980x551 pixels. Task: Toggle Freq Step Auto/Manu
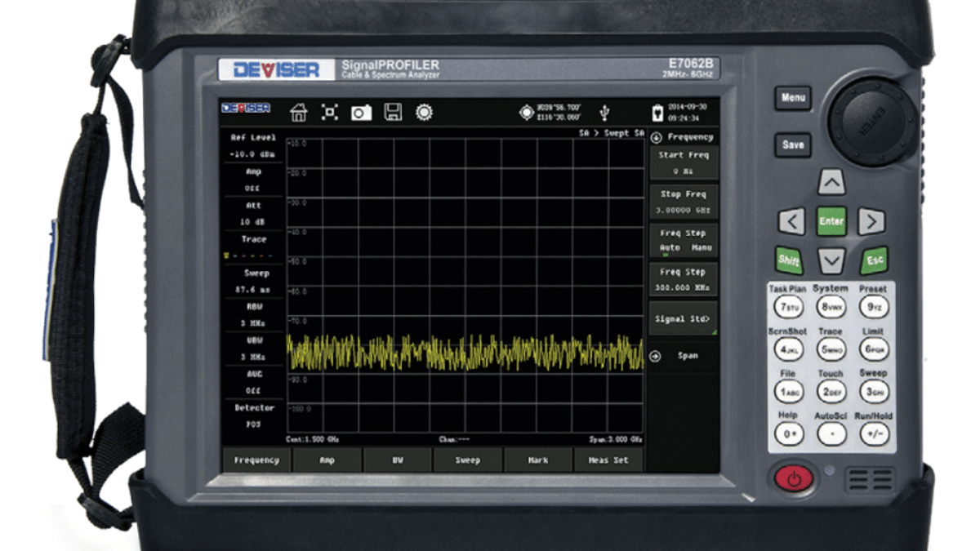click(684, 241)
